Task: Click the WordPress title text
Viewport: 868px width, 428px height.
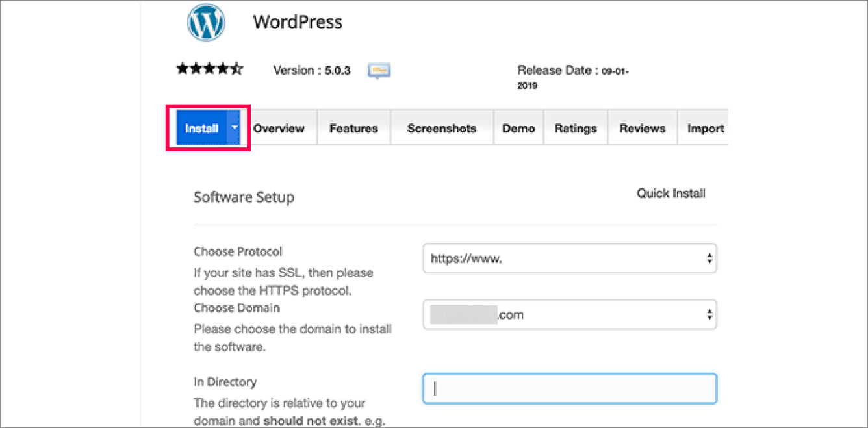Action: point(298,22)
